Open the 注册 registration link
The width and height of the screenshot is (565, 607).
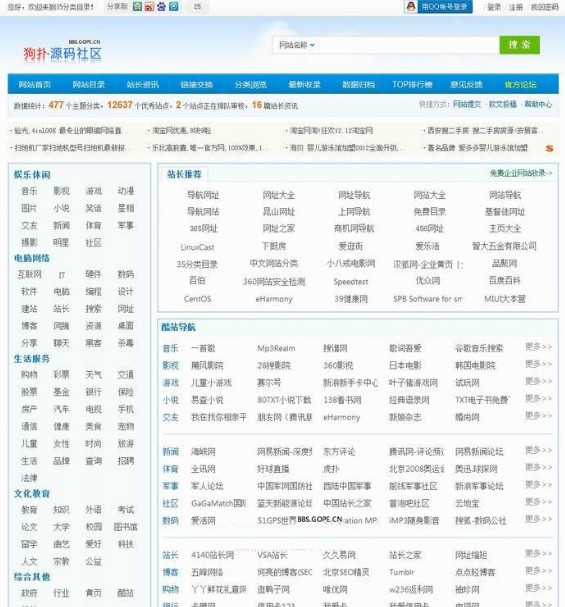(x=516, y=7)
